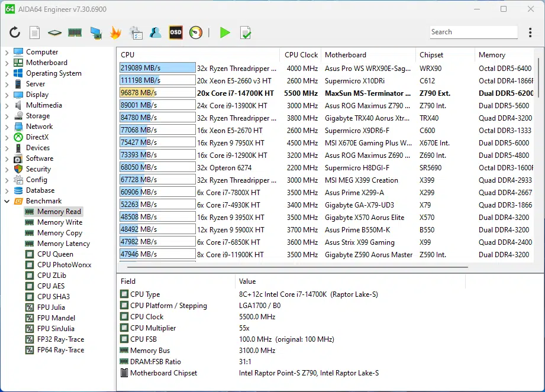Viewport: 545px width, 392px height.
Task: Select the 219089 MB/s result bar
Action: [x=157, y=68]
